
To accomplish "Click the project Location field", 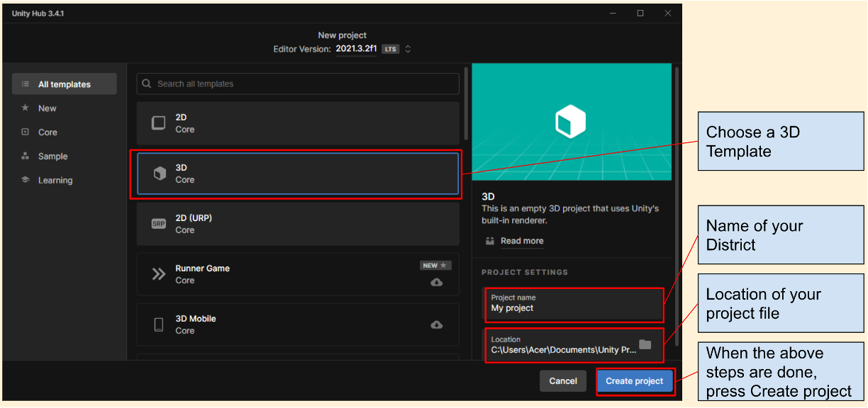I will point(574,345).
